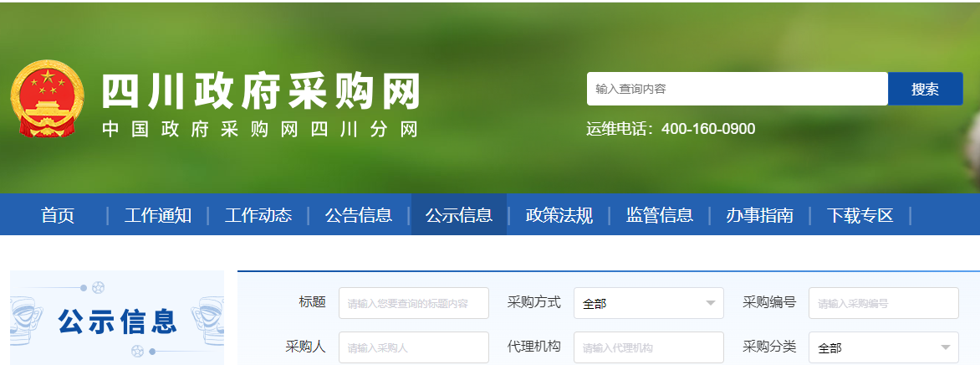Click the 四川政府采购网 site title
This screenshot has height=365, width=980.
click(x=261, y=91)
